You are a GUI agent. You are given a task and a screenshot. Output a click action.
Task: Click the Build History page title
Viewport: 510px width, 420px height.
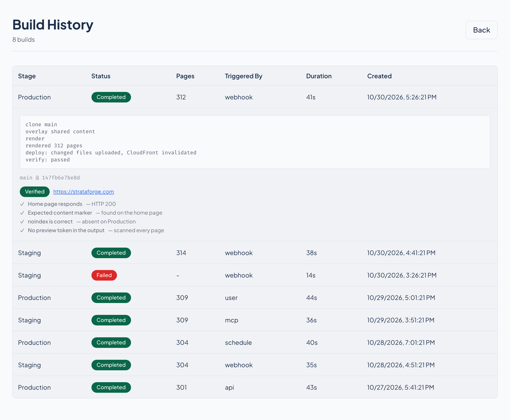(53, 25)
